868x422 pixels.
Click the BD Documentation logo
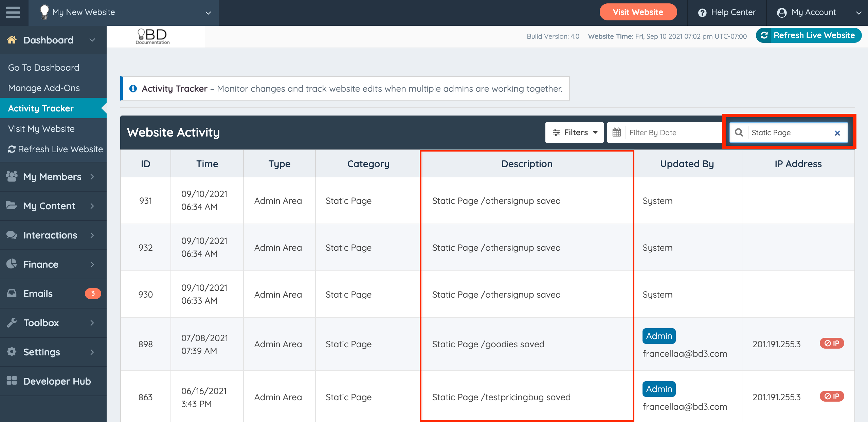[153, 36]
